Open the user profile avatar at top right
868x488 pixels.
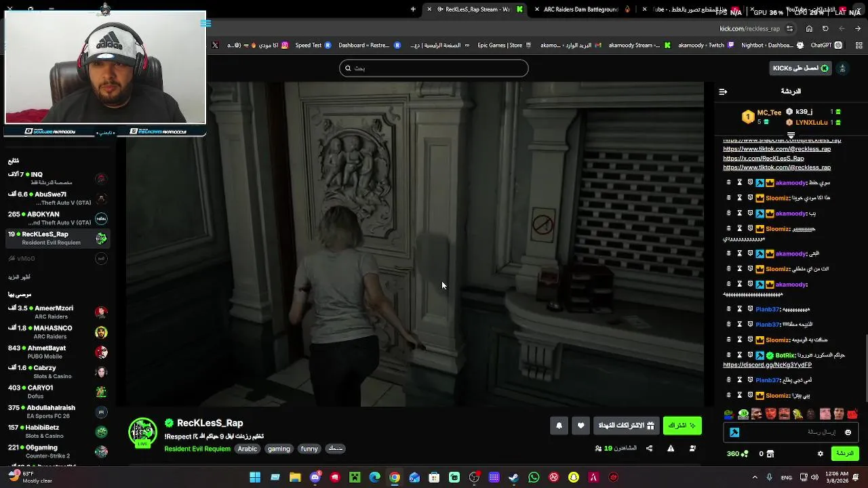(842, 68)
